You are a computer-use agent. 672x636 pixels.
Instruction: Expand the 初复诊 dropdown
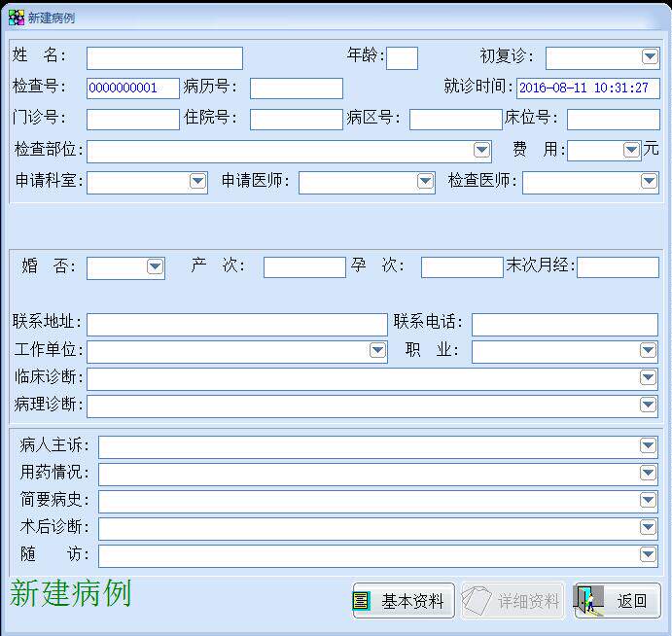650,56
